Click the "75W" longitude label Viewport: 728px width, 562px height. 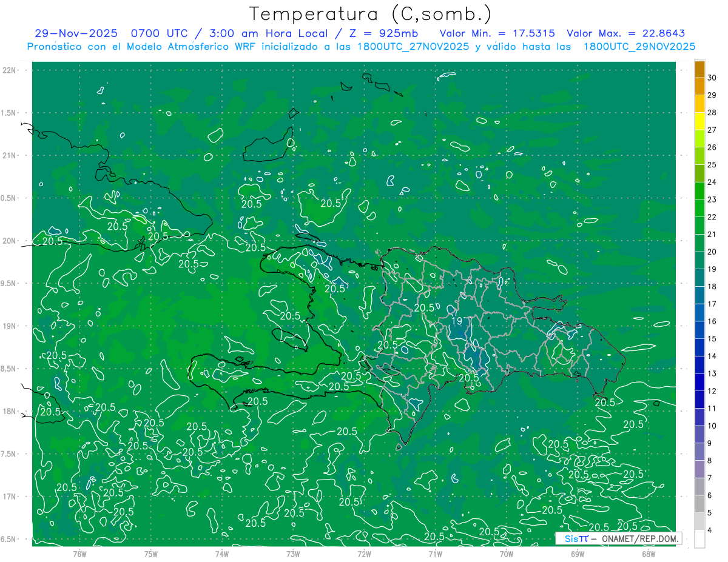pos(151,554)
